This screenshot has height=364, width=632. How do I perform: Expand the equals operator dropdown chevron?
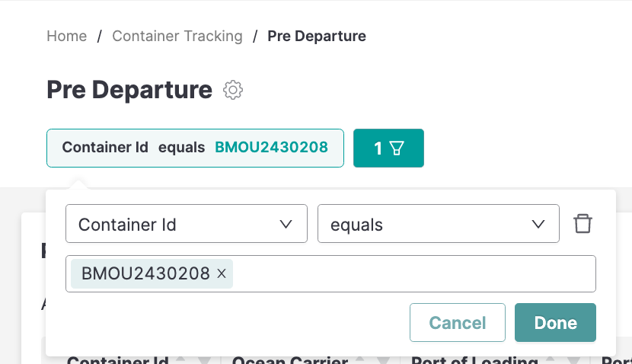538,224
